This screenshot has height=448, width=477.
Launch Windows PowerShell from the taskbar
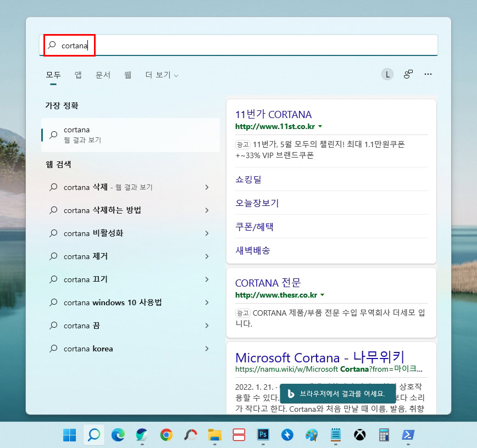click(407, 434)
